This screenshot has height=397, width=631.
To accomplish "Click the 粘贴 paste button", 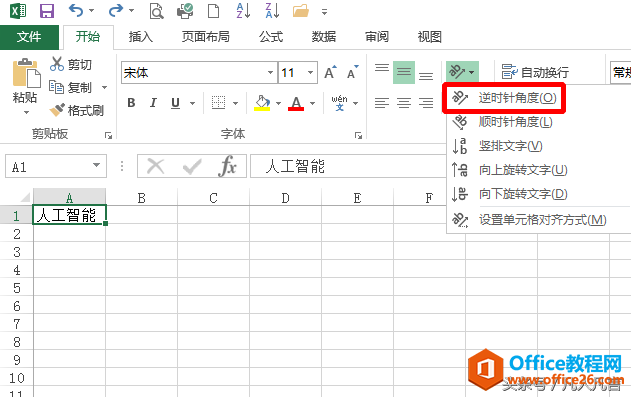I will (25, 86).
